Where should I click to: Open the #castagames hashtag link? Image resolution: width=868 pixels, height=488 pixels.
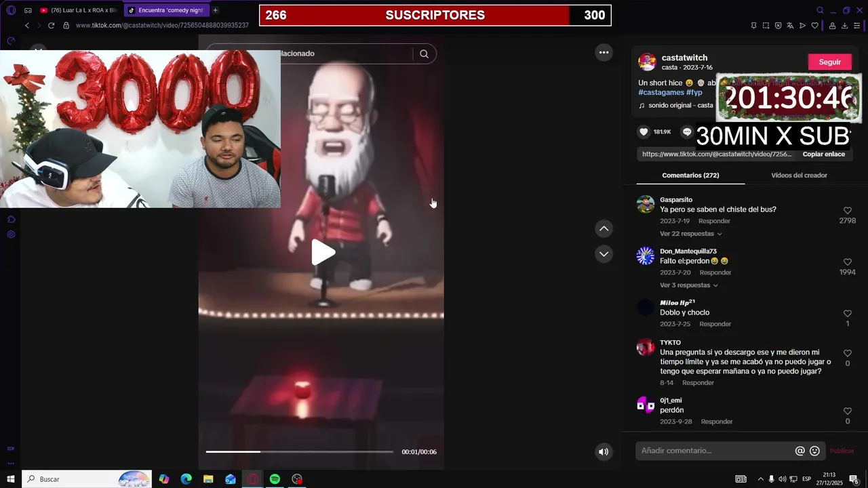click(661, 92)
